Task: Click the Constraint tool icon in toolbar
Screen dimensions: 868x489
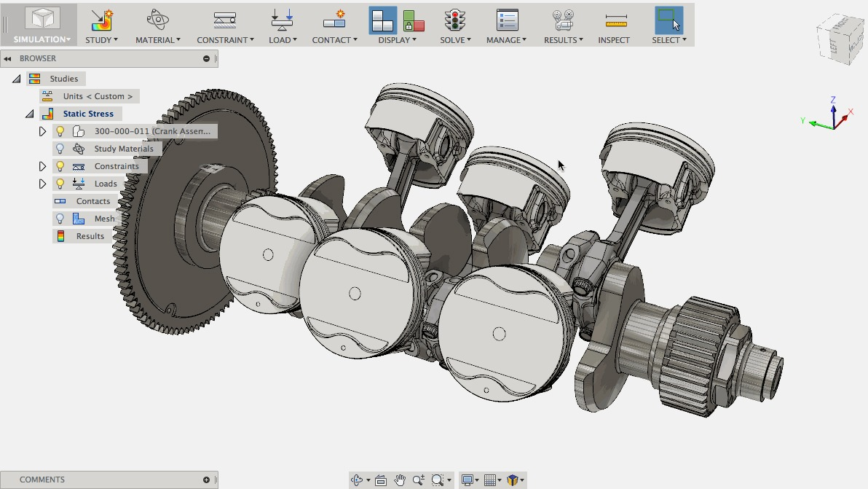Action: (225, 20)
